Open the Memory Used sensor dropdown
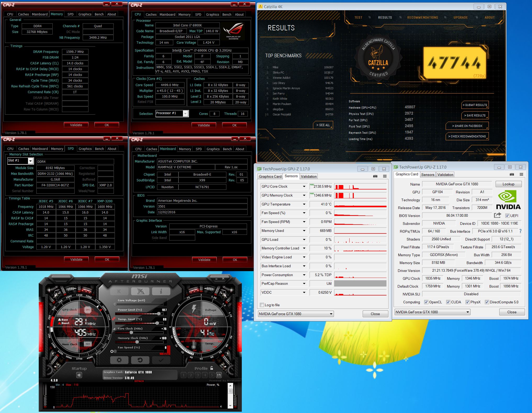The image size is (532, 413). click(x=304, y=231)
